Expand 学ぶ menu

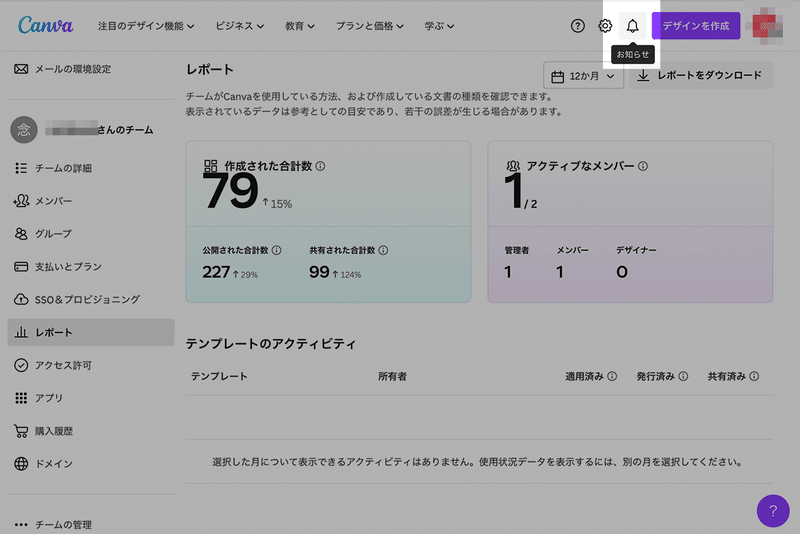439,26
